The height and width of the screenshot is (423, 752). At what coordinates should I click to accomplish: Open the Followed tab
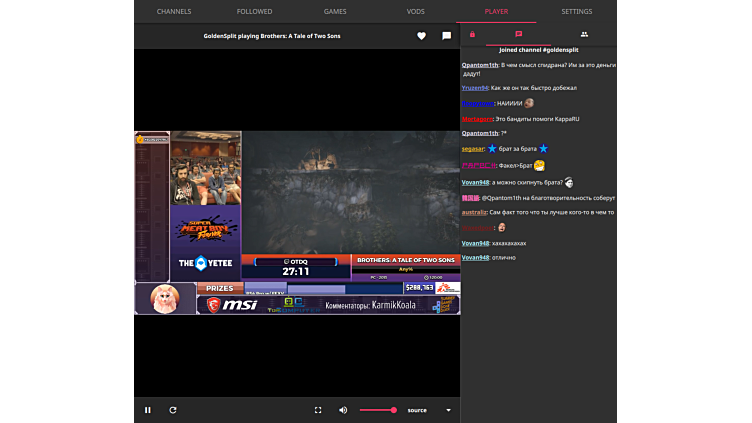[254, 11]
